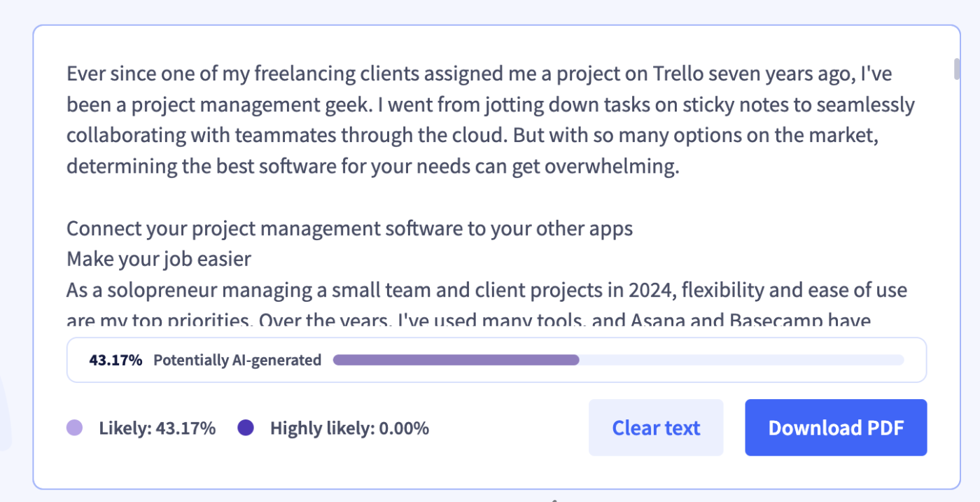
Task: Click the dark purple Highly likely dot
Action: click(x=246, y=428)
